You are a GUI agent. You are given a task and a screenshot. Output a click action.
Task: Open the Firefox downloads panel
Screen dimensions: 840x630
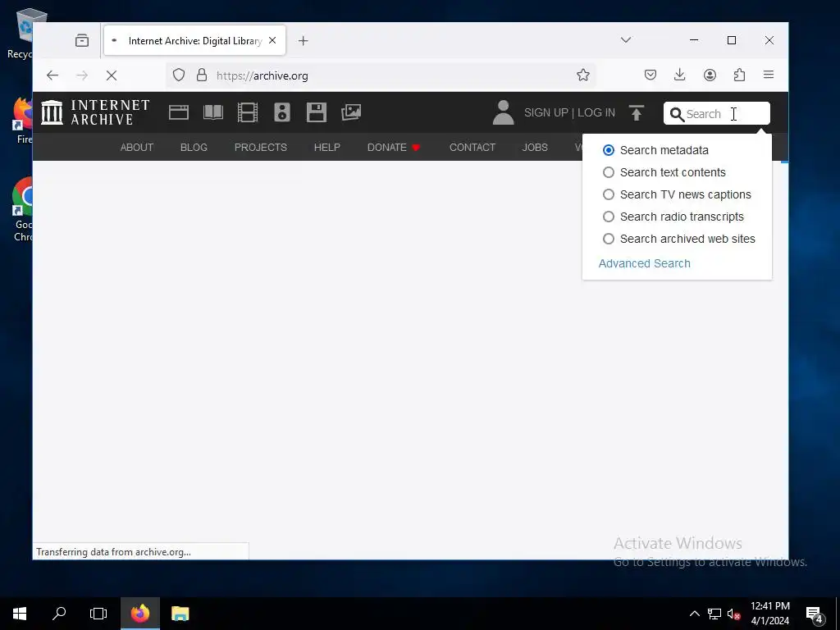(680, 75)
